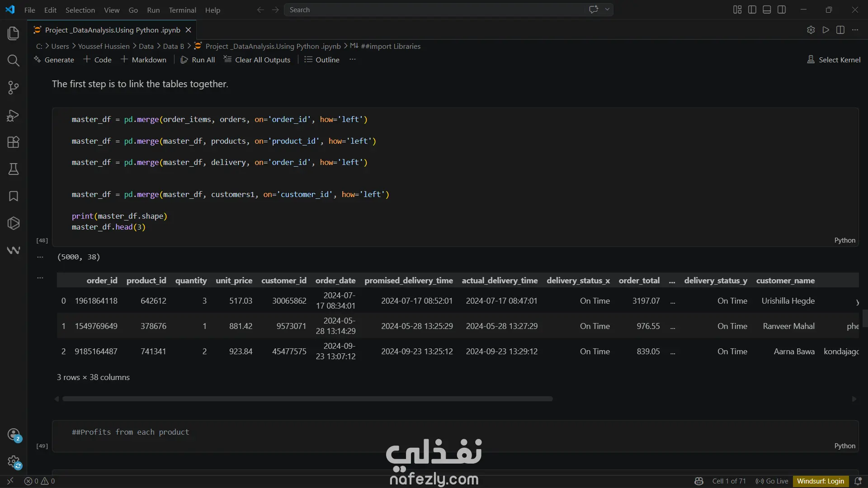The height and width of the screenshot is (488, 868).
Task: Open notifications bell in status bar
Action: point(858,481)
